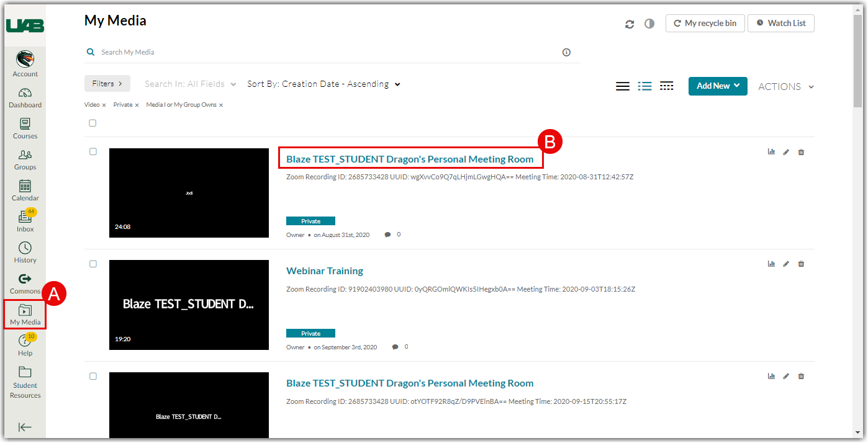The image size is (868, 443).
Task: Select the Webinar Training checkbox
Action: (x=93, y=264)
